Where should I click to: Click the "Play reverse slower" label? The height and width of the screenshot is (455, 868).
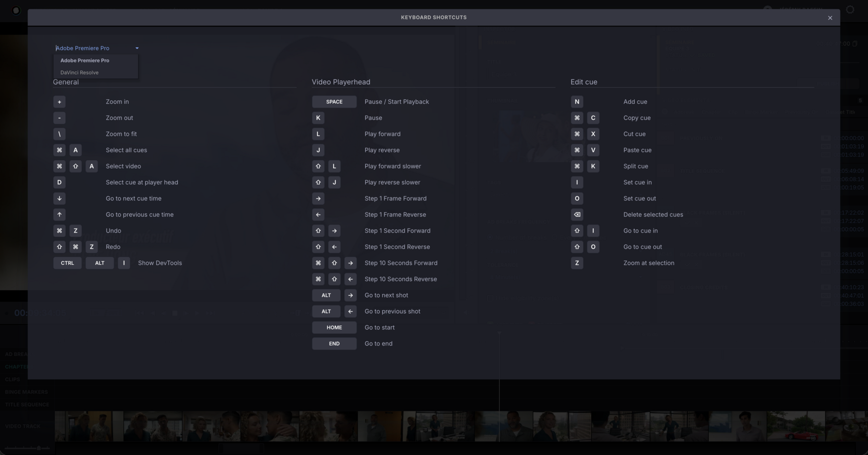point(392,182)
